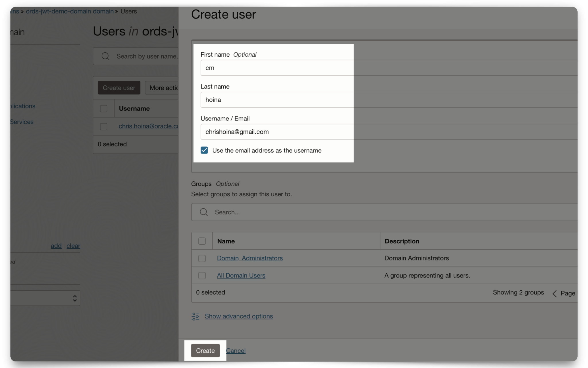Open the Services item in the left sidebar
This screenshot has width=588, height=368.
(x=21, y=122)
